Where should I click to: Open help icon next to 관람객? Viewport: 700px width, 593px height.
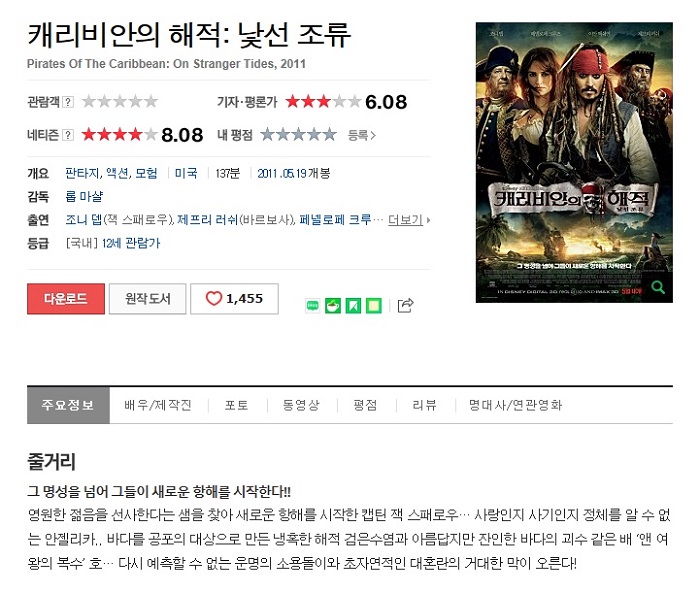click(x=68, y=102)
